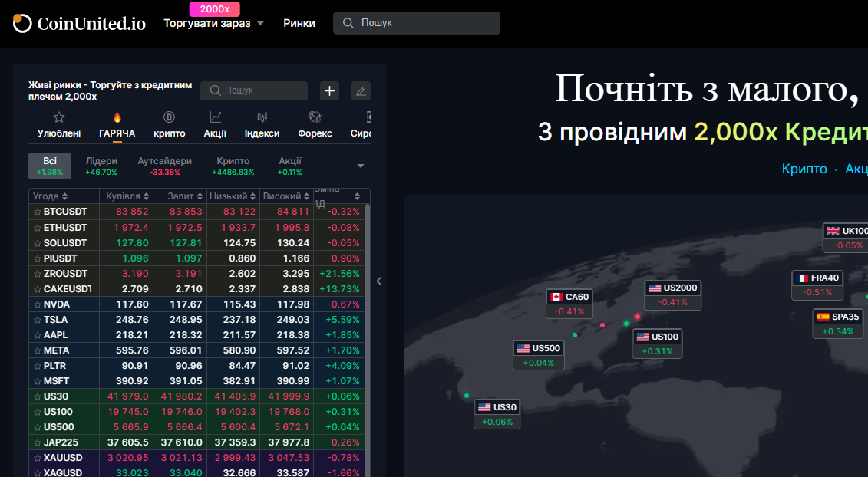This screenshot has height=477, width=868.
Task: Click the top Пошук search field
Action: pyautogui.click(x=416, y=23)
